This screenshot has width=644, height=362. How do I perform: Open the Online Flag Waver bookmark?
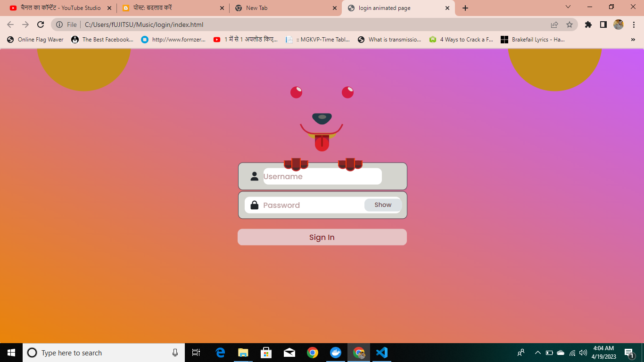coord(35,40)
